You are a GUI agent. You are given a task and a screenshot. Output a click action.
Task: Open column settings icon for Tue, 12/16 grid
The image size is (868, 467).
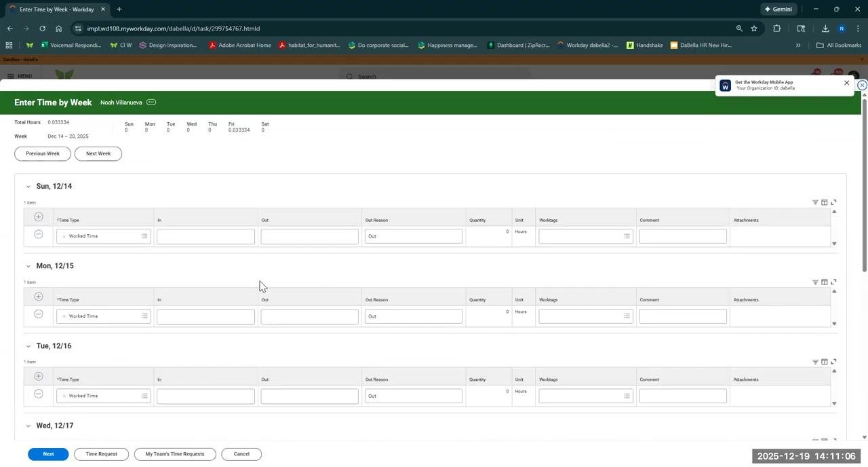pos(825,362)
